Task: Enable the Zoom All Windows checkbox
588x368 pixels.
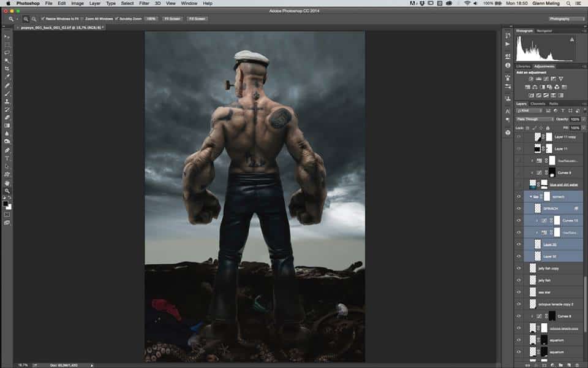Action: coord(81,19)
